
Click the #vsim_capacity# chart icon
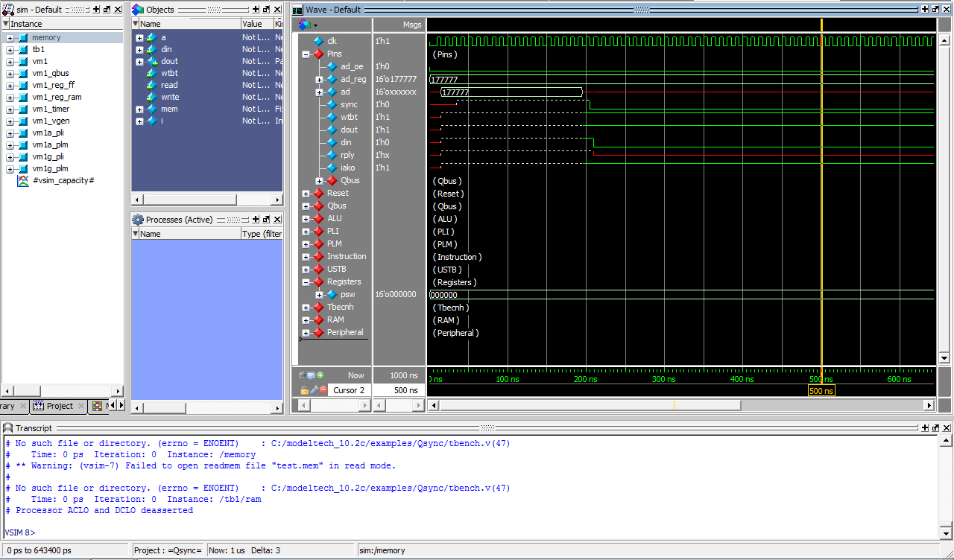tap(23, 180)
